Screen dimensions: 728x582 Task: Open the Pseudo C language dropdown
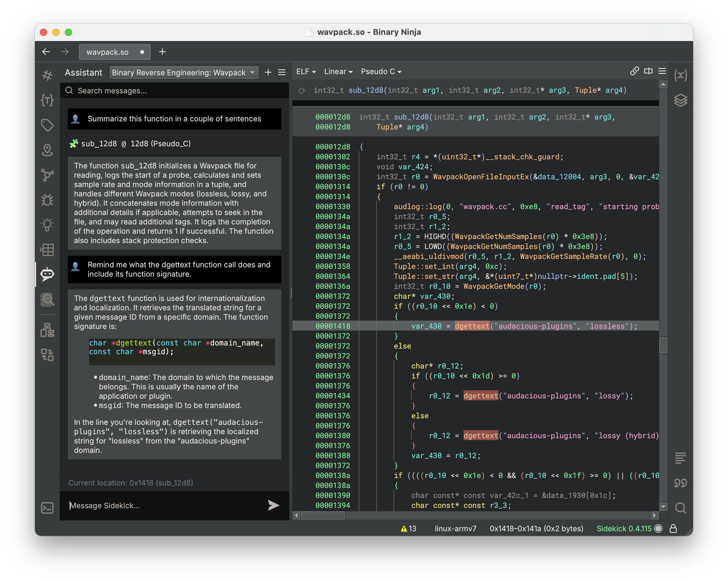pos(381,72)
